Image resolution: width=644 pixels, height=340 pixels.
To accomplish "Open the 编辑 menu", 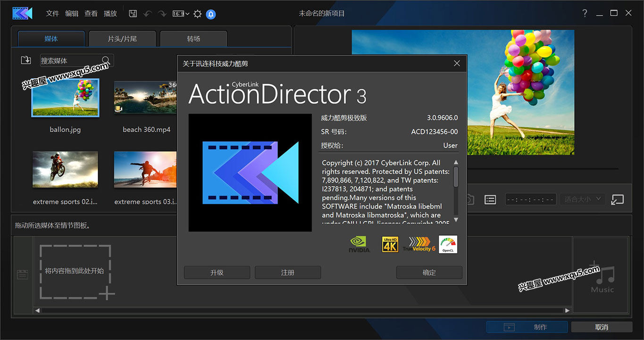I will pos(72,14).
